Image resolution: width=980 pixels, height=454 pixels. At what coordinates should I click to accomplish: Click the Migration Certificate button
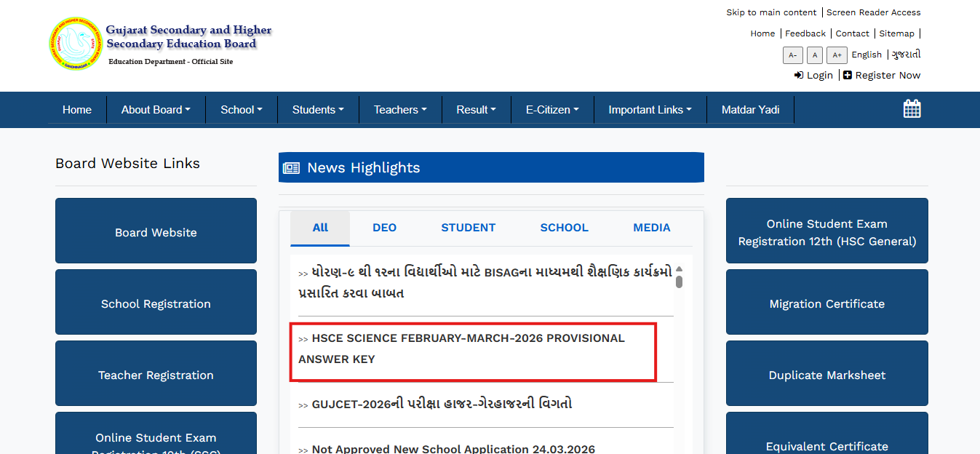(x=826, y=304)
